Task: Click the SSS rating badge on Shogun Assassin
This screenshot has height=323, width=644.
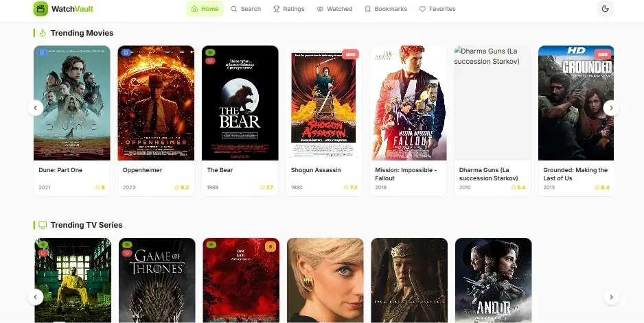Action: (350, 54)
